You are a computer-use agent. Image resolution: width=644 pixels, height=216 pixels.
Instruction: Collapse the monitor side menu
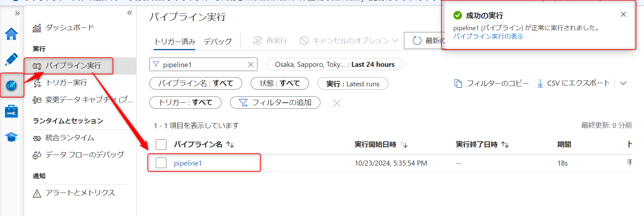point(129,13)
